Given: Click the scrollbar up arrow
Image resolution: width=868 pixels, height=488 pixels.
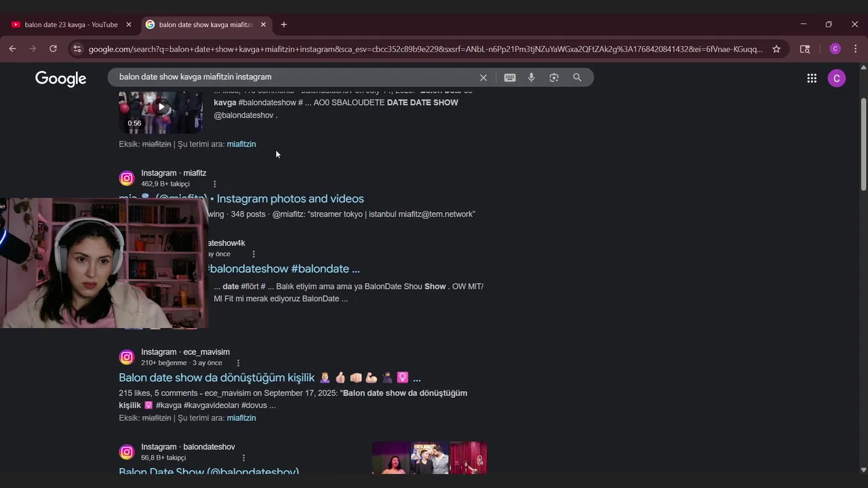Looking at the screenshot, I should [x=863, y=67].
